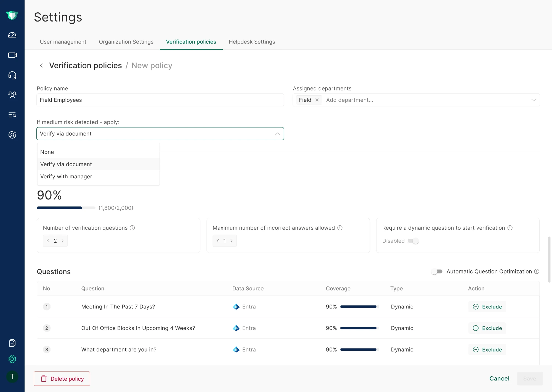Choose Verify with manager option
This screenshot has height=392, width=552.
tap(99, 176)
